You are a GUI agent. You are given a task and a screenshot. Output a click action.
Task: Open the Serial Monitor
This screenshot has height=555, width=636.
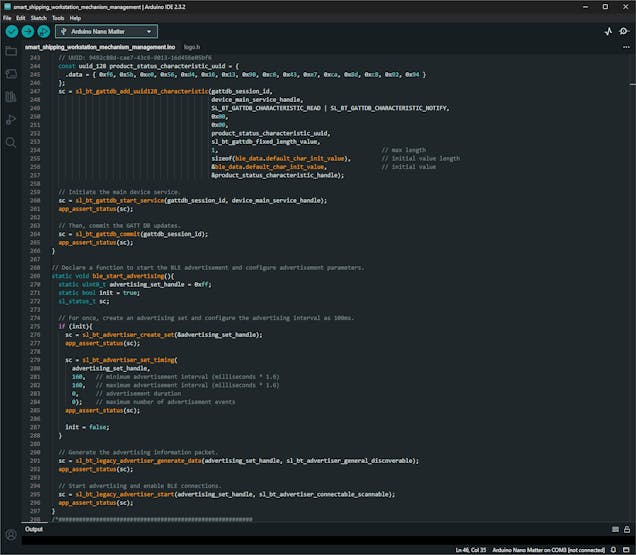624,32
